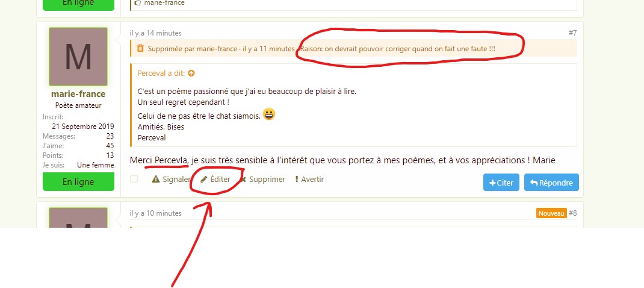Click the Éditer pencil icon on post #7
The height and width of the screenshot is (288, 644).
click(203, 180)
